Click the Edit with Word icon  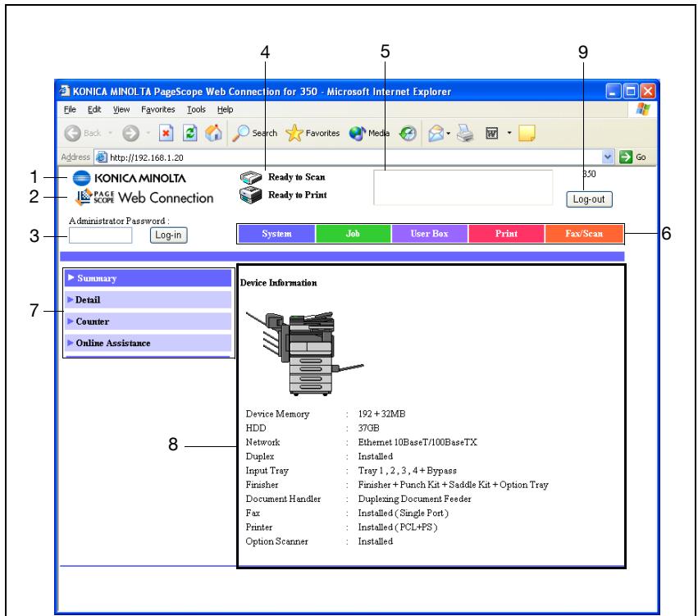[491, 133]
